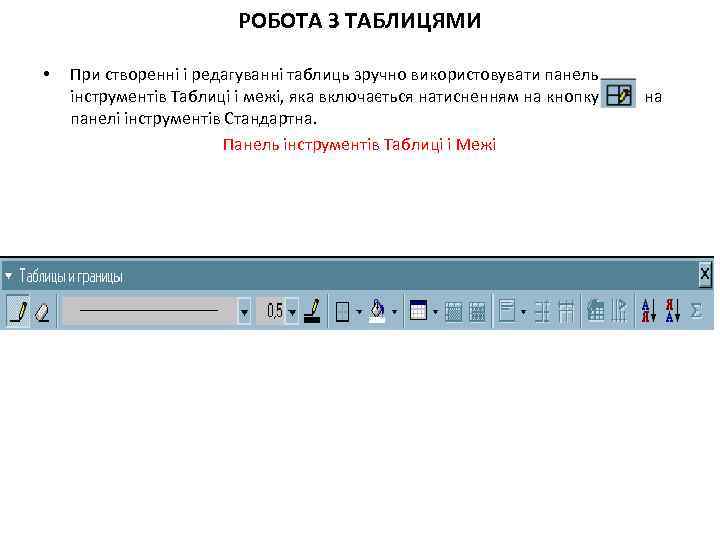
Task: Expand the cell alignment dropdown arrow
Action: click(523, 312)
